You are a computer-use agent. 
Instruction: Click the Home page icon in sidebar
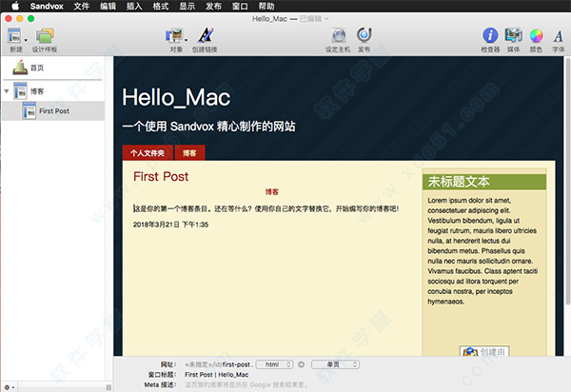(x=20, y=68)
